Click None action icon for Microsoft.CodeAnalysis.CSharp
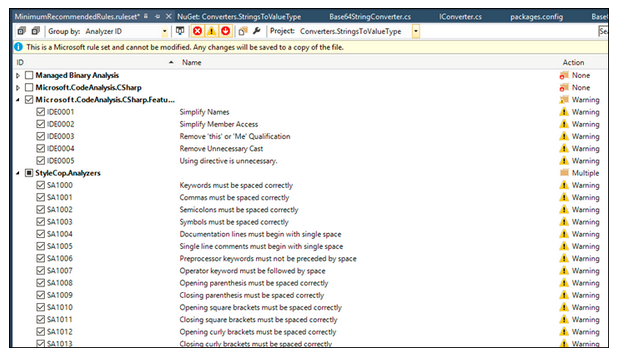The width and height of the screenshot is (619, 360). pos(564,87)
